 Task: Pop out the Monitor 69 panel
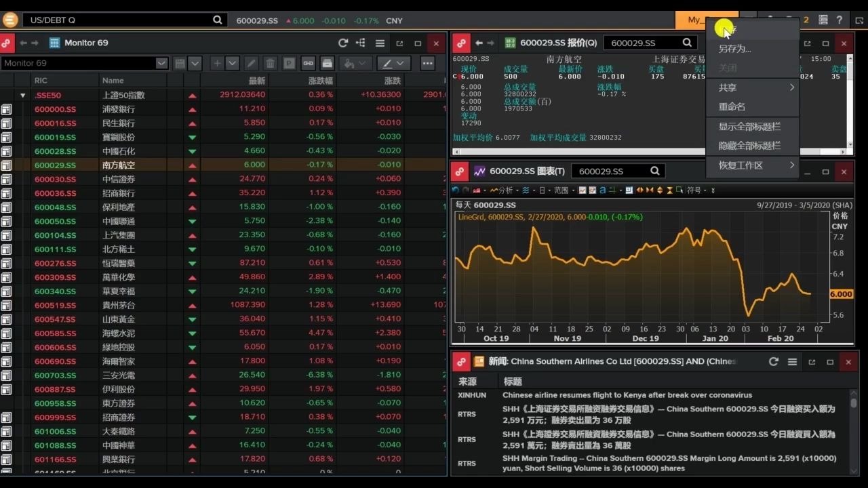pyautogui.click(x=399, y=43)
